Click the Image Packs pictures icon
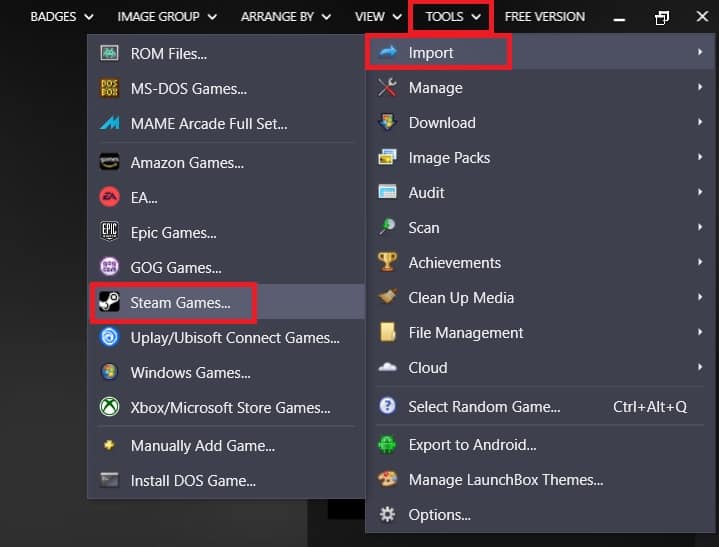 pyautogui.click(x=387, y=157)
